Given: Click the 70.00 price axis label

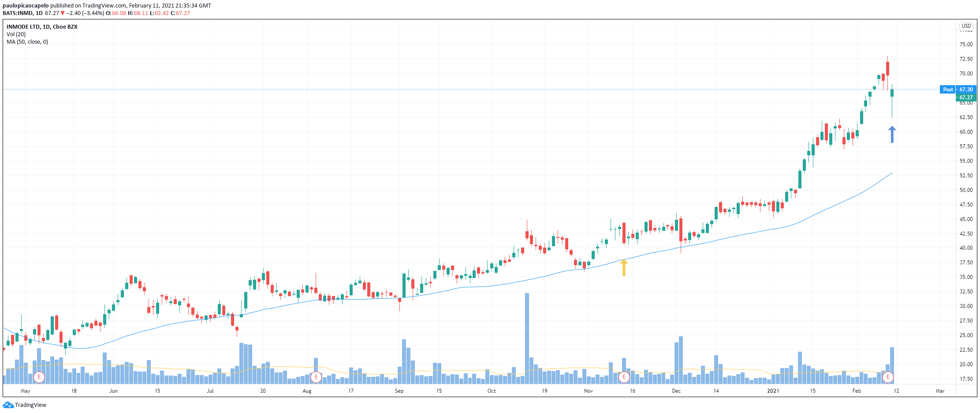Looking at the screenshot, I should pyautogui.click(x=966, y=74).
